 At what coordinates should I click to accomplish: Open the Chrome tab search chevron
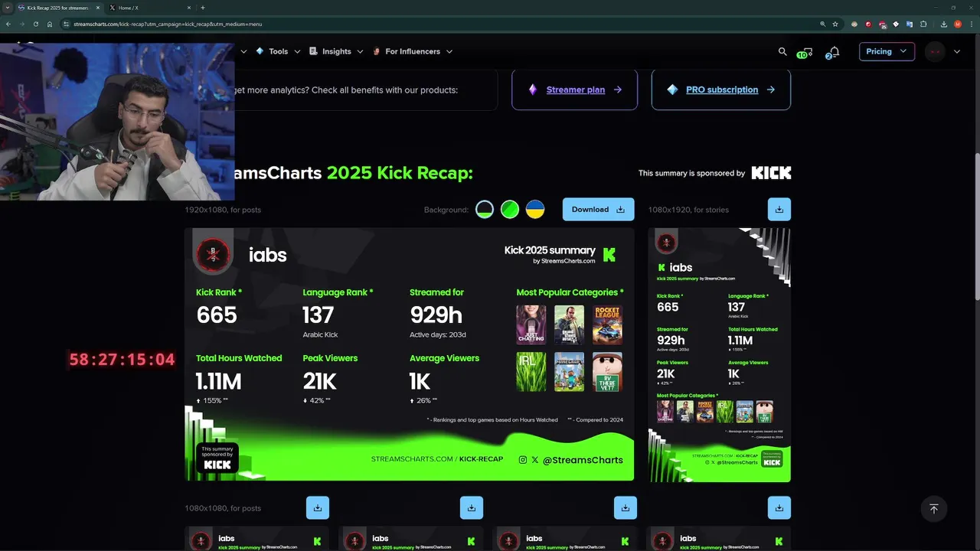(7, 8)
